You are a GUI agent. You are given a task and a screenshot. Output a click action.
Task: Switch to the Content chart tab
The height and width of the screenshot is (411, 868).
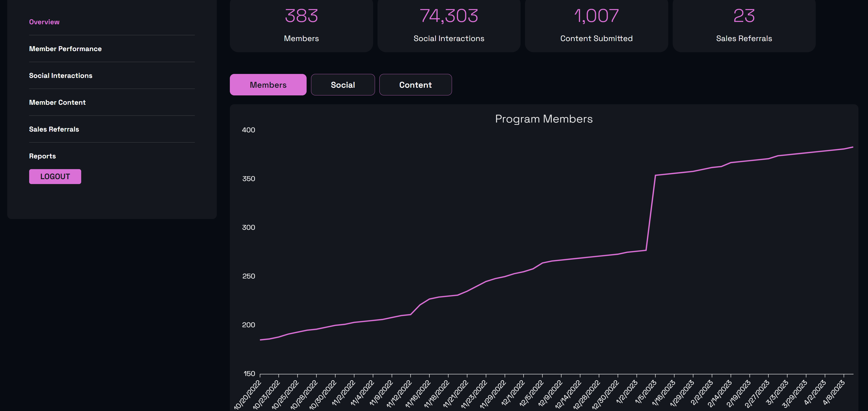click(x=415, y=85)
